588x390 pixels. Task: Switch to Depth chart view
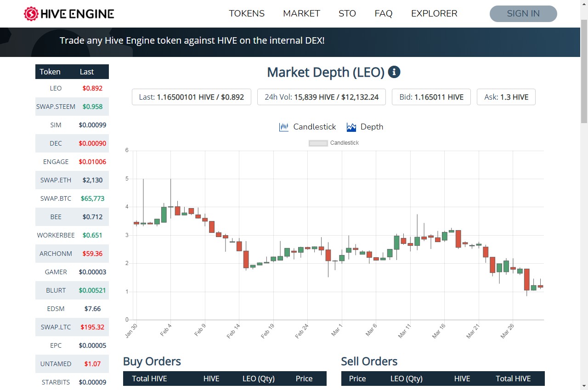365,127
